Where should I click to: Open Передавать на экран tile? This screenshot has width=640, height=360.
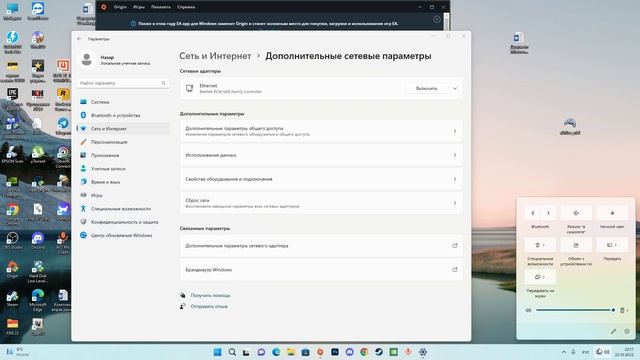[x=540, y=277]
